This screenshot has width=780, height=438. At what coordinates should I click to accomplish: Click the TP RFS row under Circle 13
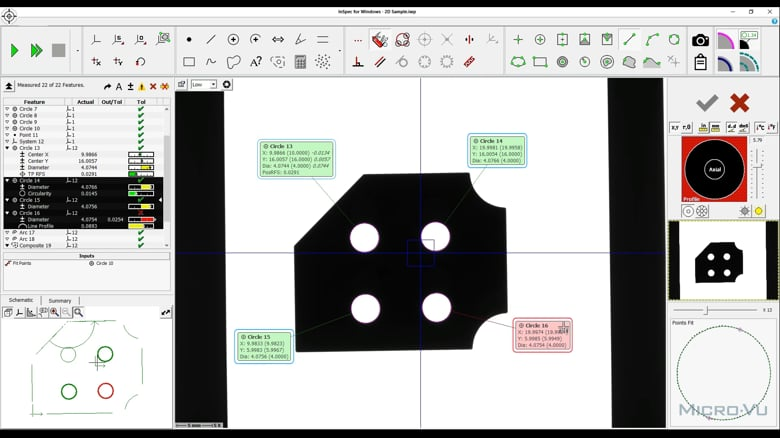(84, 174)
